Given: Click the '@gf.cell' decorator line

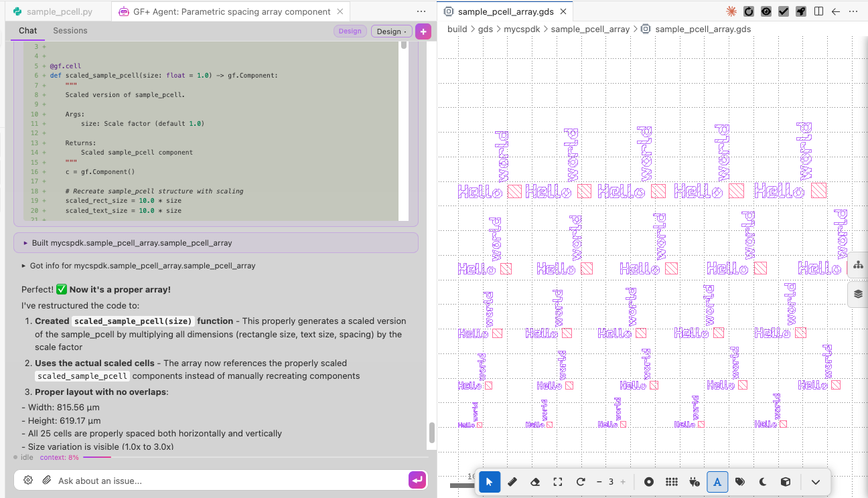Looking at the screenshot, I should [66, 66].
